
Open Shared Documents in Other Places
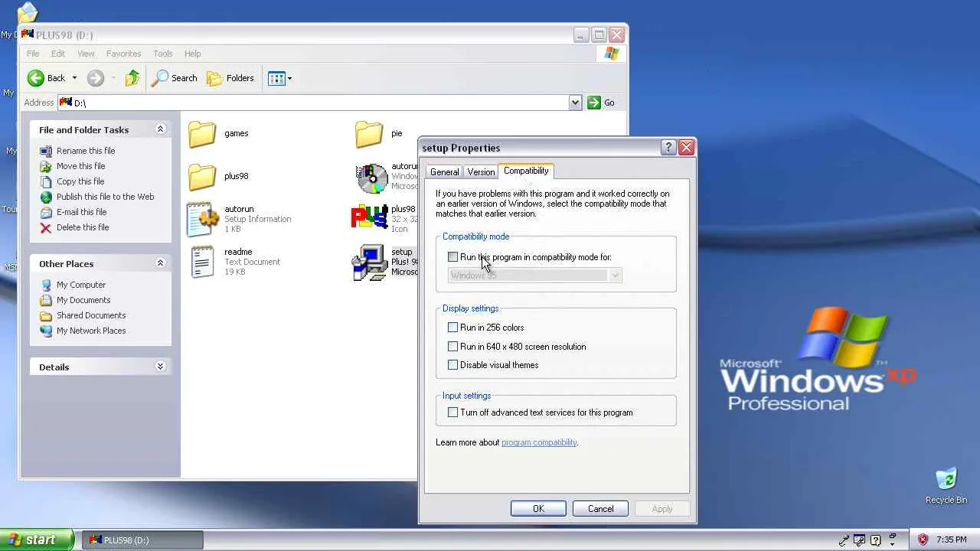pos(90,315)
